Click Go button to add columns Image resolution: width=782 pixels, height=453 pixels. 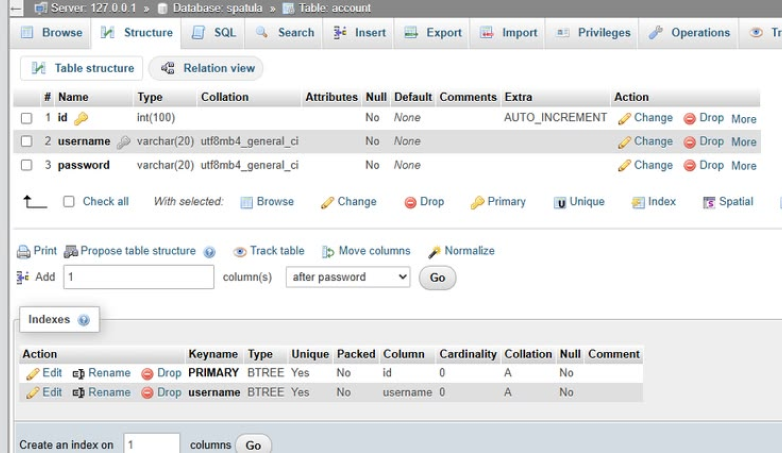tap(437, 278)
